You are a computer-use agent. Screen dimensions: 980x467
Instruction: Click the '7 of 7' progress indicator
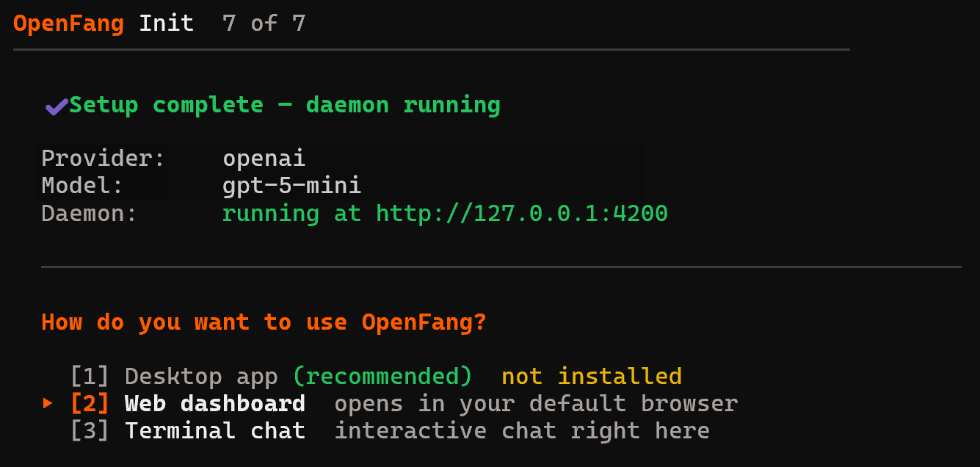[x=264, y=23]
